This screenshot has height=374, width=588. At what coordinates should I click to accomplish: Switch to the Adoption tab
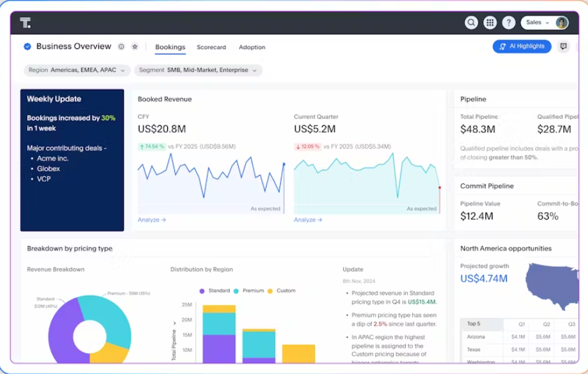coord(252,47)
